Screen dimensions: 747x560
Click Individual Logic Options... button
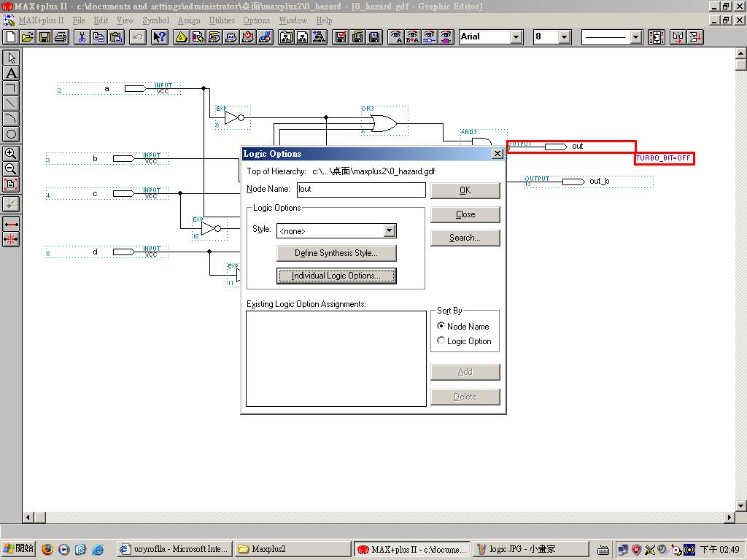coord(336,276)
